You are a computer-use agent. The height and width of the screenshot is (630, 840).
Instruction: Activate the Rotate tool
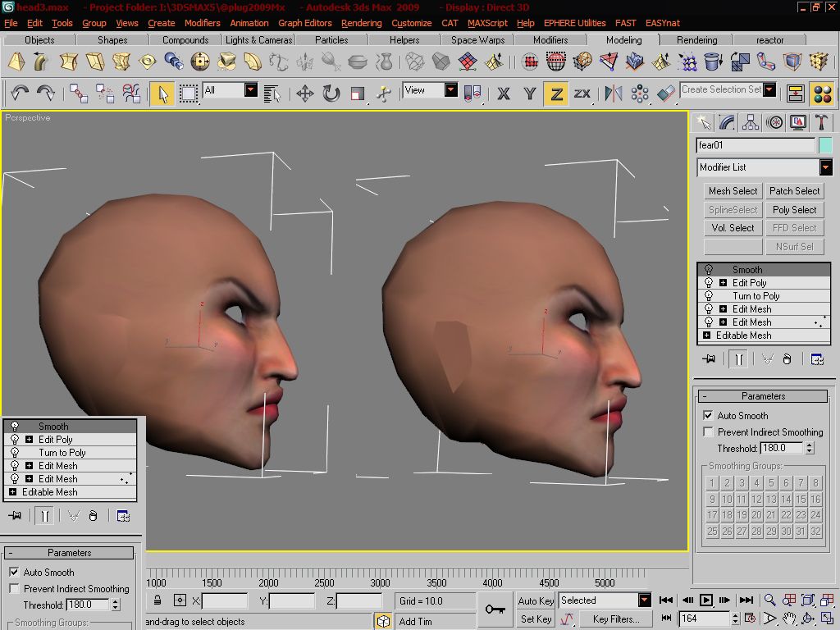[331, 94]
